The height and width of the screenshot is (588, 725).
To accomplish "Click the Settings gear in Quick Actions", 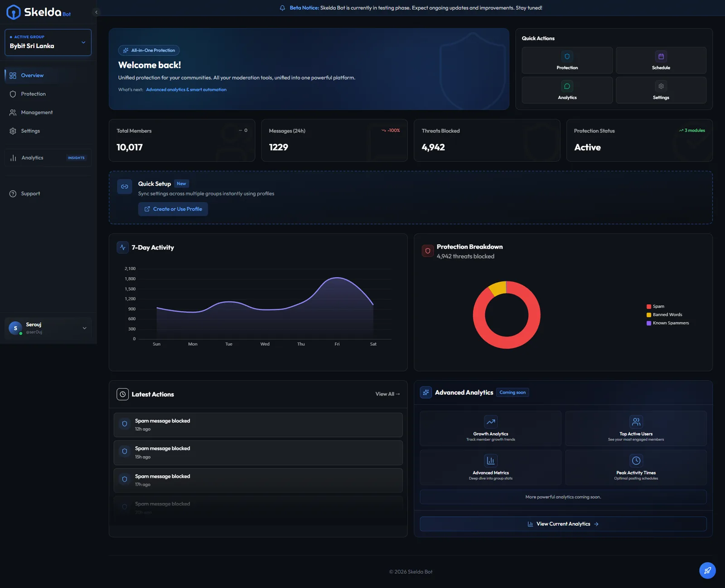I will 661,86.
